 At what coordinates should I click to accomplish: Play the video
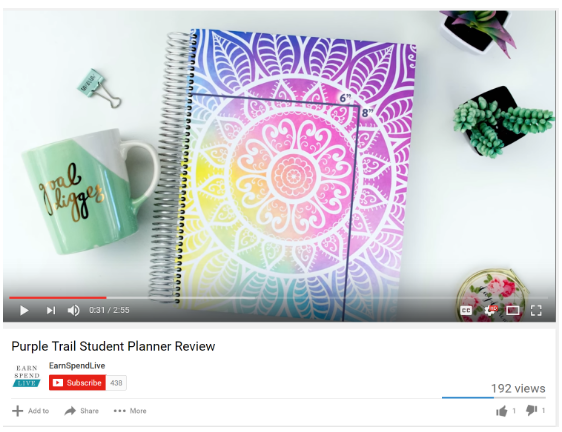24,310
